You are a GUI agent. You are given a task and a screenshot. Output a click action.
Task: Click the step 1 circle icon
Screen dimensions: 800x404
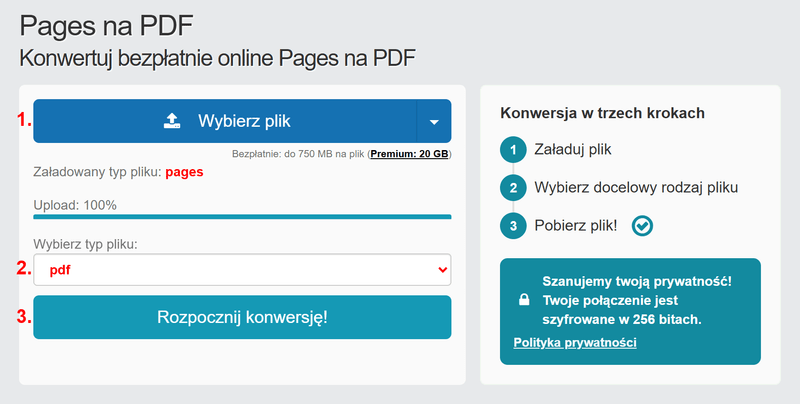point(513,150)
